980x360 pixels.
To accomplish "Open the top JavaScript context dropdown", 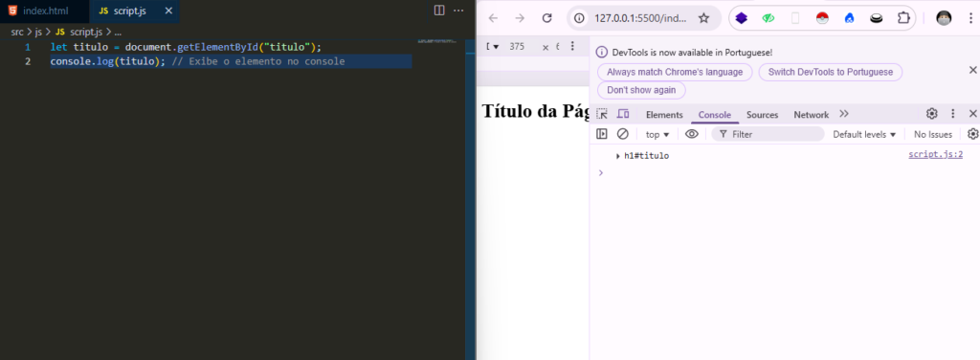I will point(657,134).
